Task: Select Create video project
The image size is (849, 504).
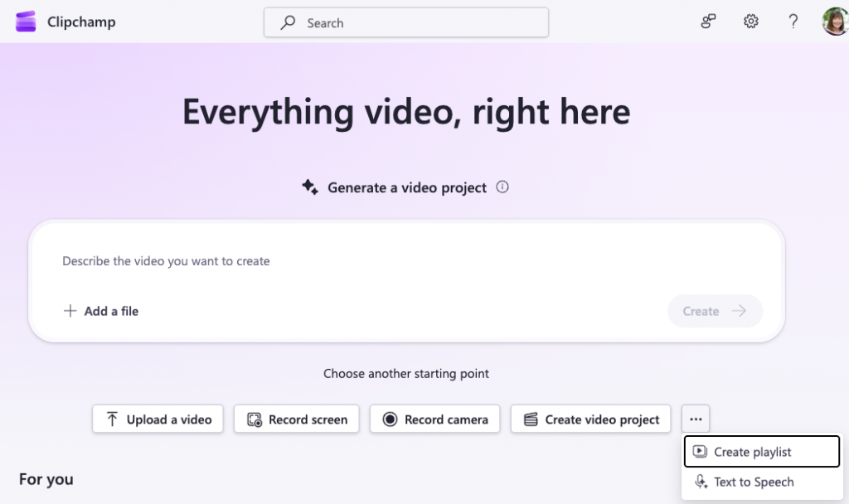Action: point(590,419)
